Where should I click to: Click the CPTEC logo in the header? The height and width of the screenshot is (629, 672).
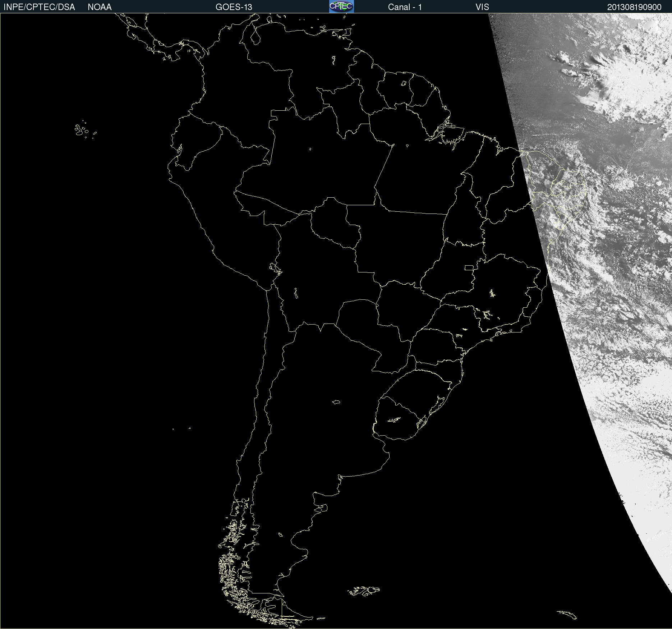(341, 6)
